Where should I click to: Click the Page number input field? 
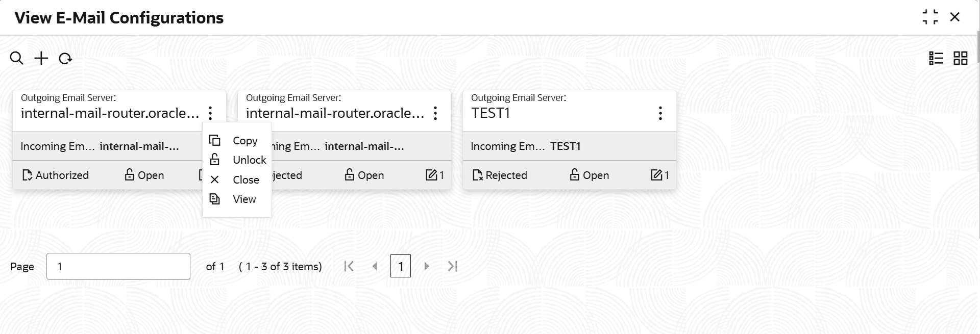point(118,266)
